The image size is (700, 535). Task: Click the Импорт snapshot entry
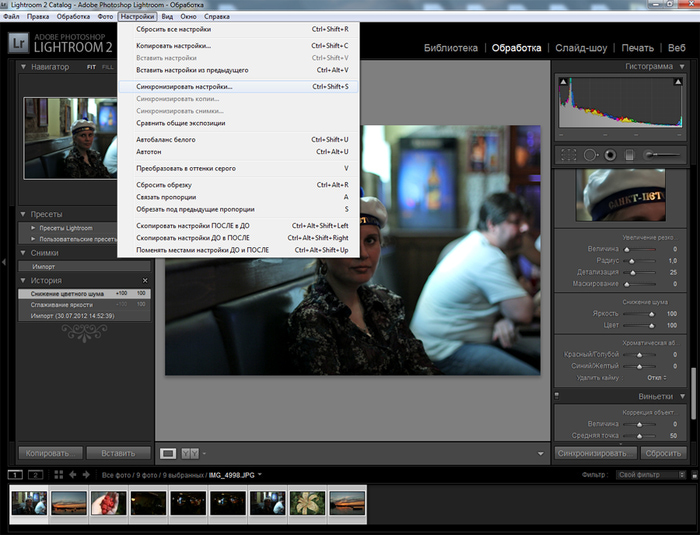84,267
